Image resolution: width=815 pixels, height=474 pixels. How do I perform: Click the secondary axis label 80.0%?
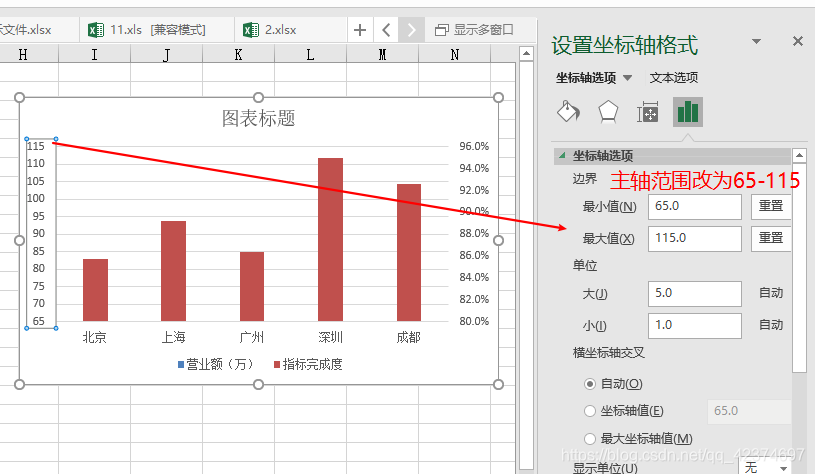click(474, 321)
